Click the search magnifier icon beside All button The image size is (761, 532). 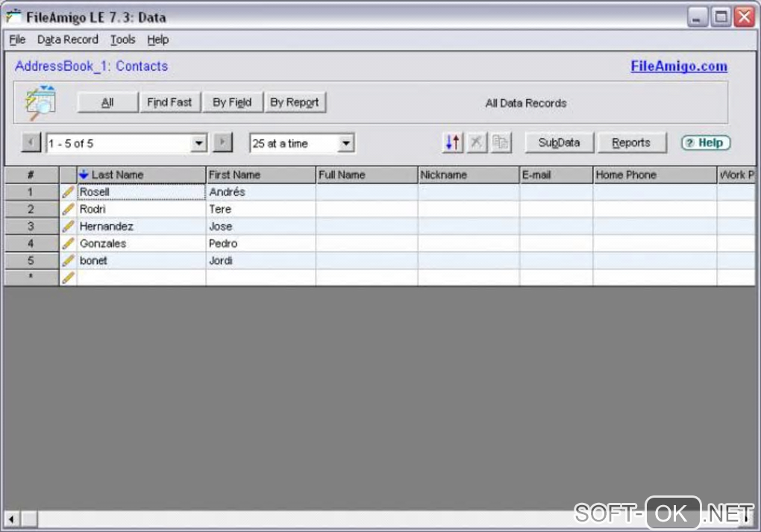[x=41, y=102]
